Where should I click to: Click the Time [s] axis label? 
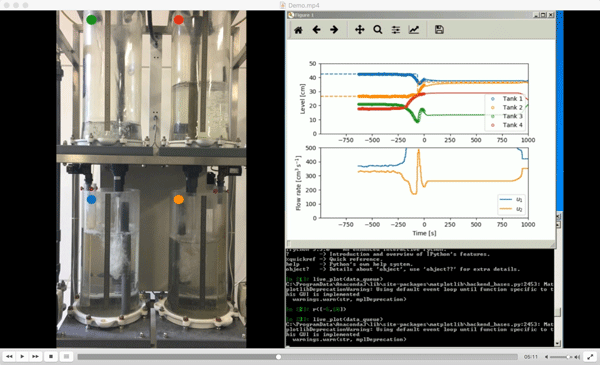tap(424, 233)
